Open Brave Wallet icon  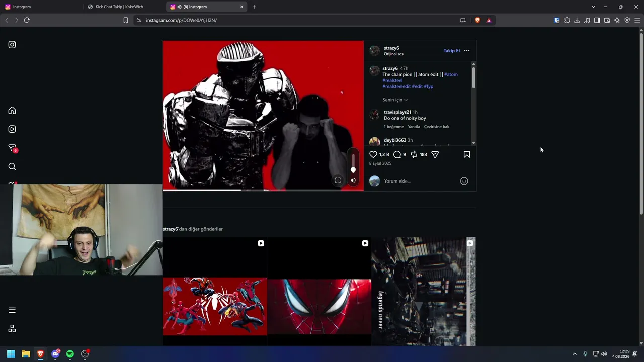pos(607,20)
